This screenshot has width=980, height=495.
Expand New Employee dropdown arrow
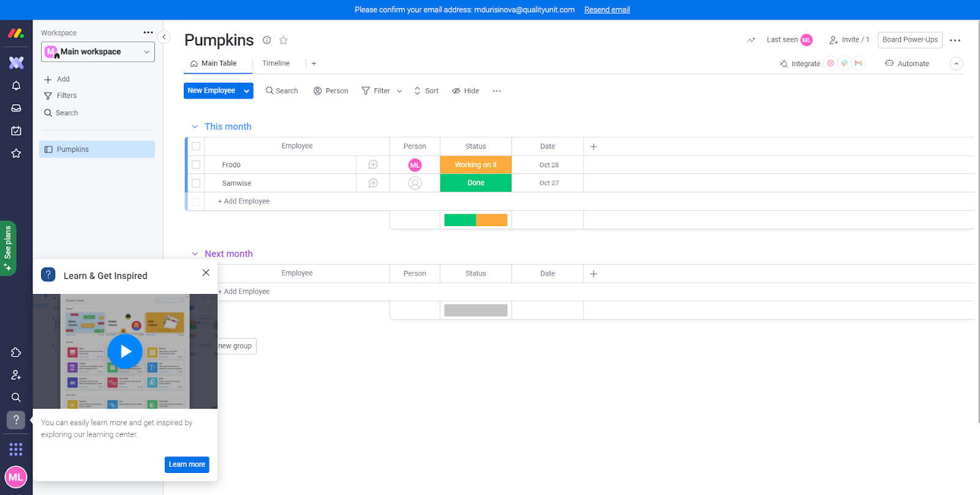click(x=246, y=91)
